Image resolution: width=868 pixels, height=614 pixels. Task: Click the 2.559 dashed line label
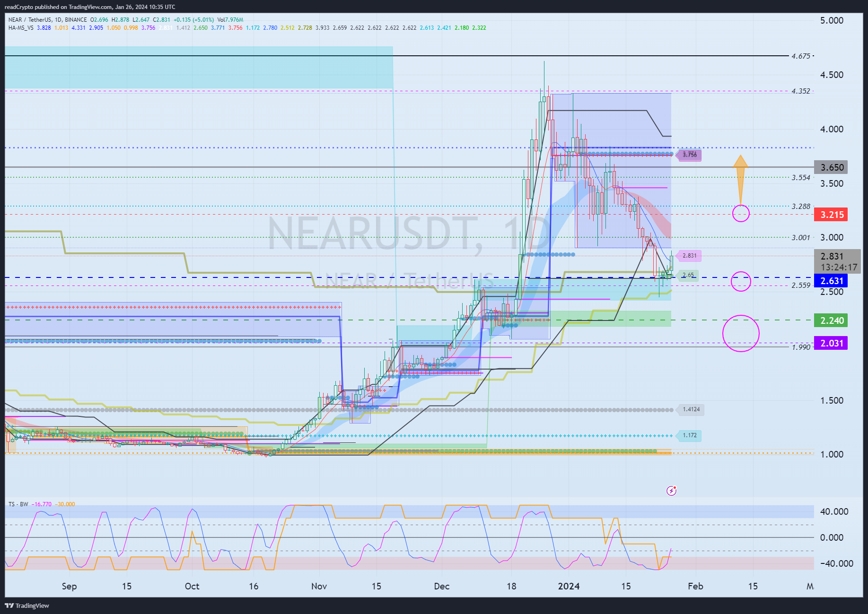(801, 285)
